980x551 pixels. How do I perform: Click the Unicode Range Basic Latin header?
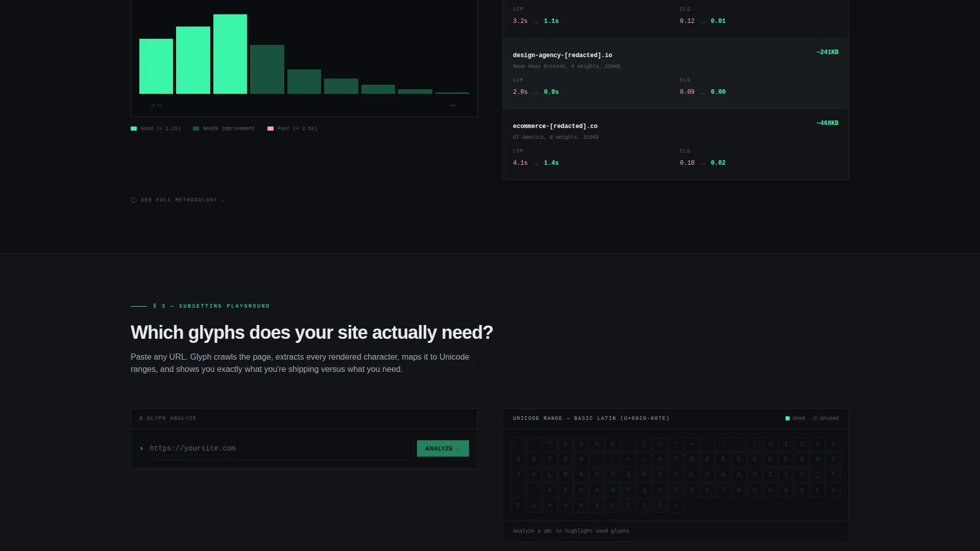tap(591, 418)
